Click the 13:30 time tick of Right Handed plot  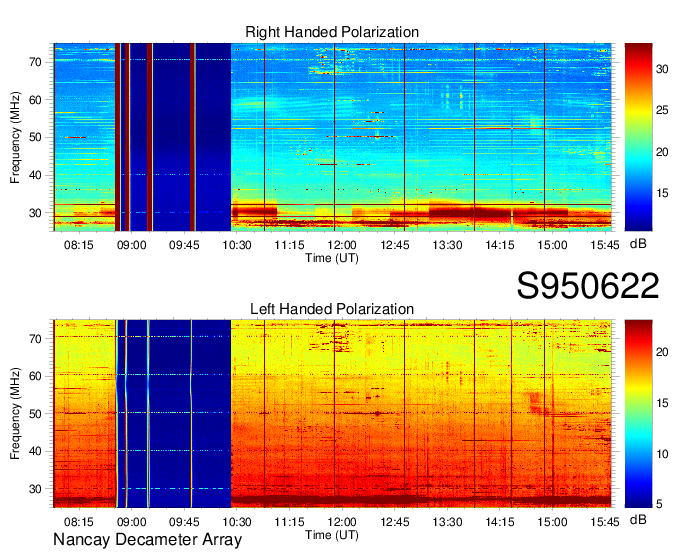(447, 245)
